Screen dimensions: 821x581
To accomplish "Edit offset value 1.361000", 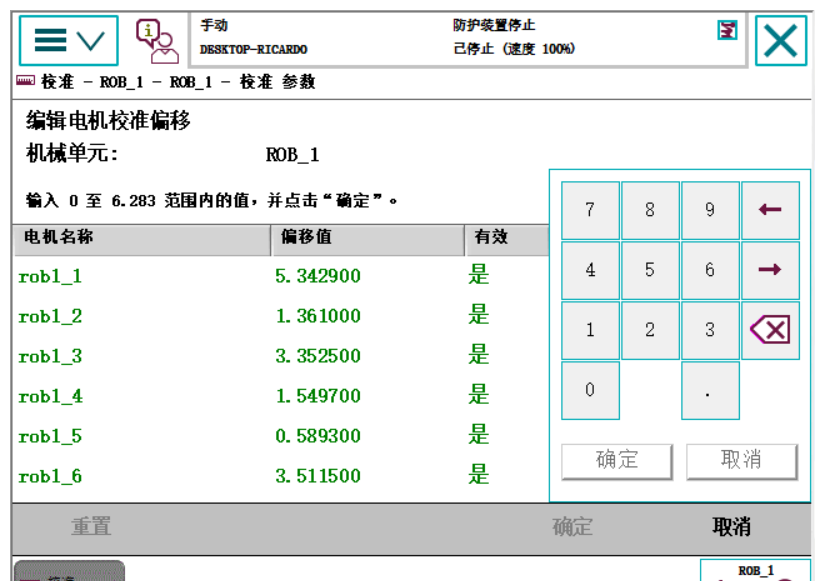I will [x=318, y=316].
